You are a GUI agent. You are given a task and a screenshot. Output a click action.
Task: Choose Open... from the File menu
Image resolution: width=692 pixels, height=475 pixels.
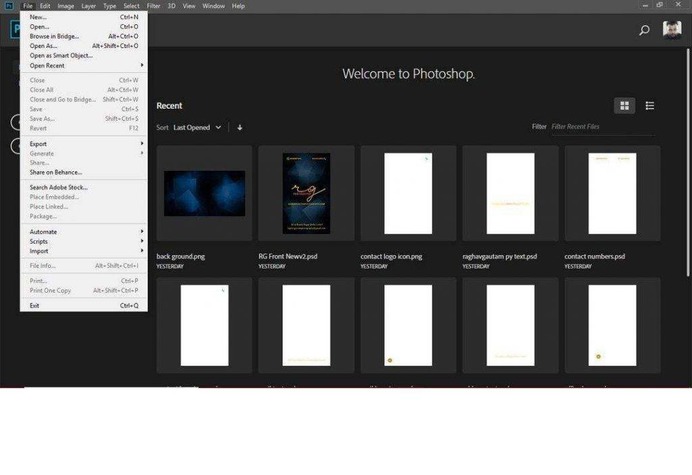coord(84,26)
